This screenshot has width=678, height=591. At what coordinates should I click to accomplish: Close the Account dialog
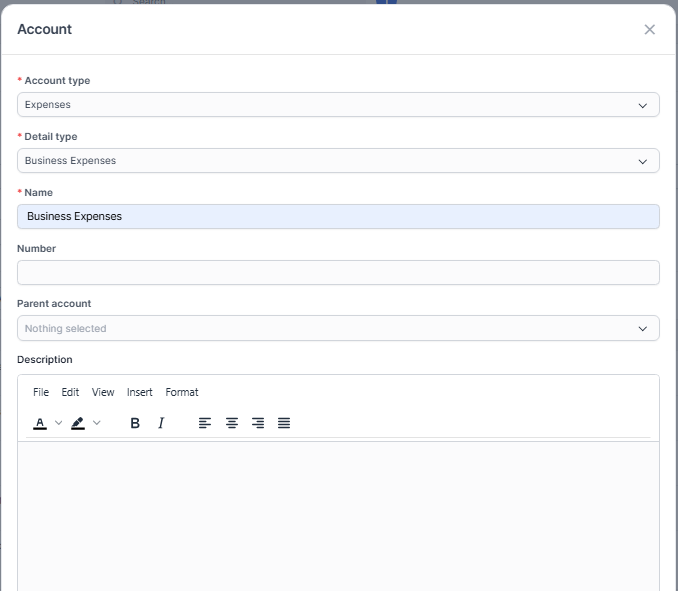[x=650, y=29]
